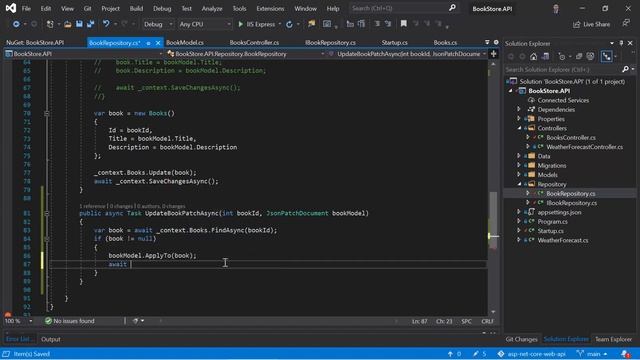
Task: Open Solution Explorer window position dropdown
Action: click(x=612, y=43)
